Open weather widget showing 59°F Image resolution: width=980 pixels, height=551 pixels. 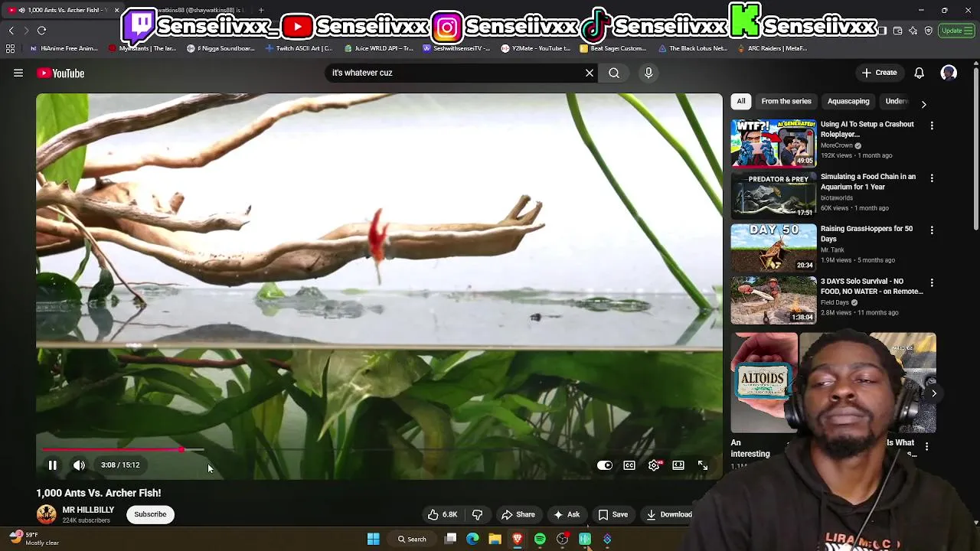(34, 539)
